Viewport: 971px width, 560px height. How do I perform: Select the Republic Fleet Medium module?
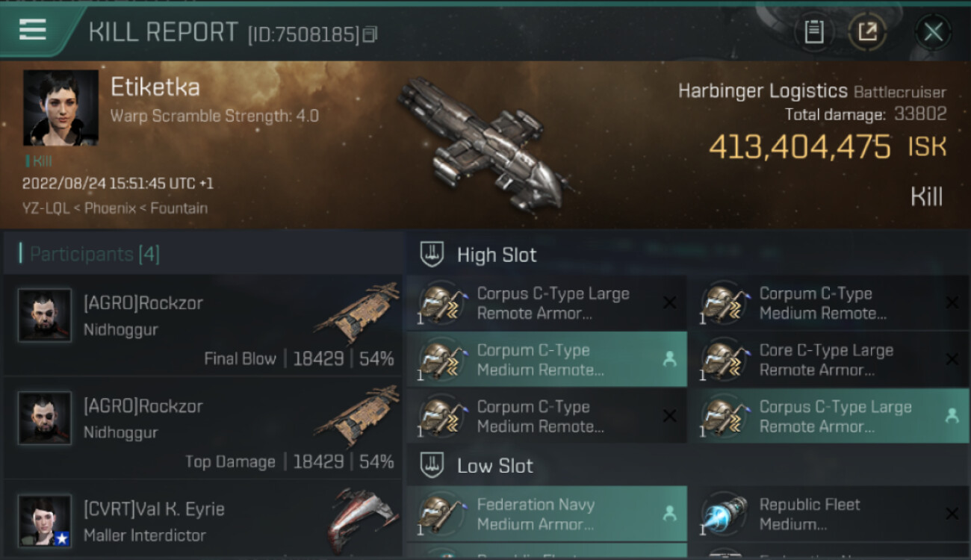pyautogui.click(x=829, y=514)
